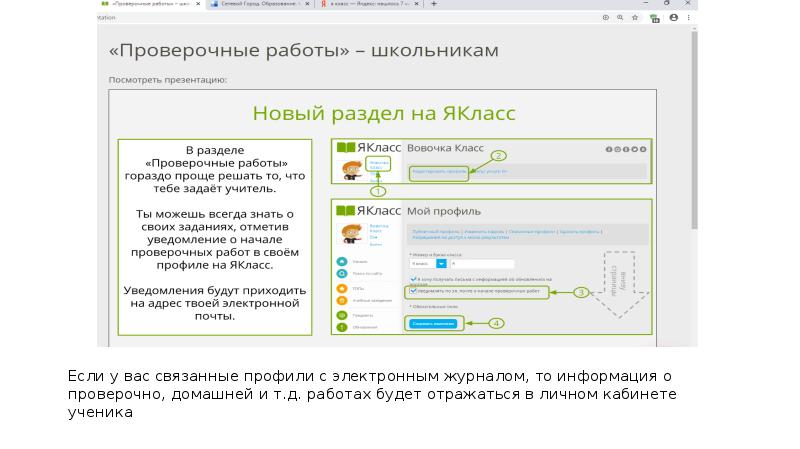Image resolution: width=800 pixels, height=449 pixels.
Task: Click the Начало home sidebar icon
Action: 342,262
